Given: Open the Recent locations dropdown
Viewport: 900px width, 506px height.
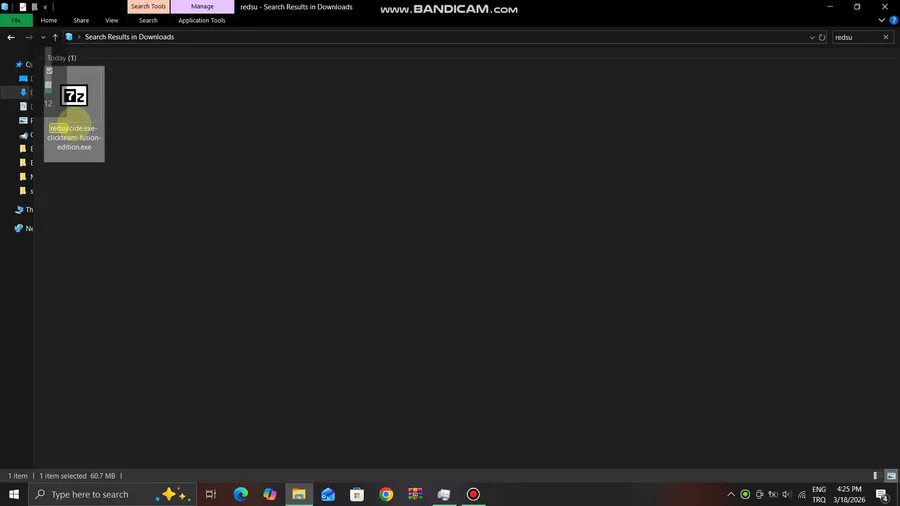Looking at the screenshot, I should coord(43,37).
